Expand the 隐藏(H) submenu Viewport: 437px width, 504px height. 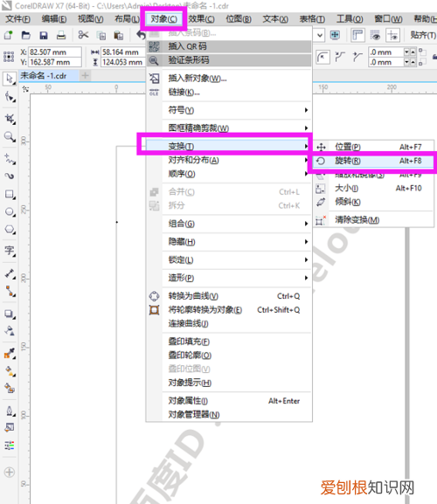pos(229,242)
